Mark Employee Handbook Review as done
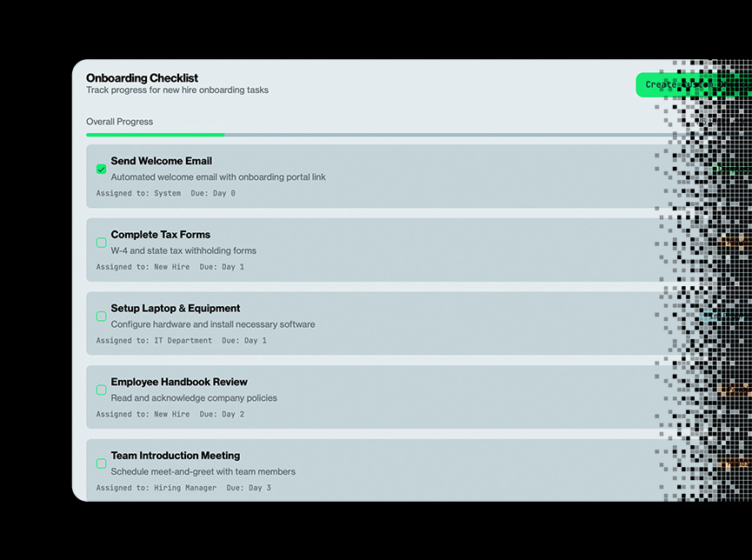The image size is (752, 560). pos(101,390)
